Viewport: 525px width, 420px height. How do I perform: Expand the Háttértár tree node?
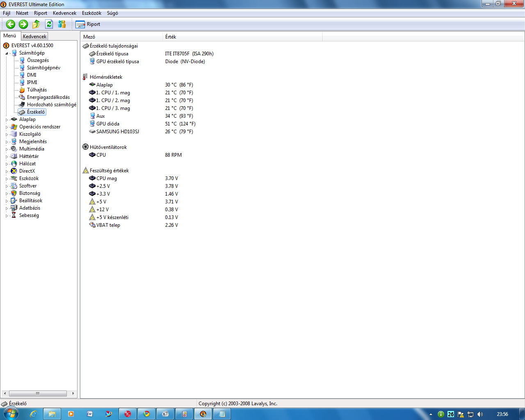click(x=7, y=157)
